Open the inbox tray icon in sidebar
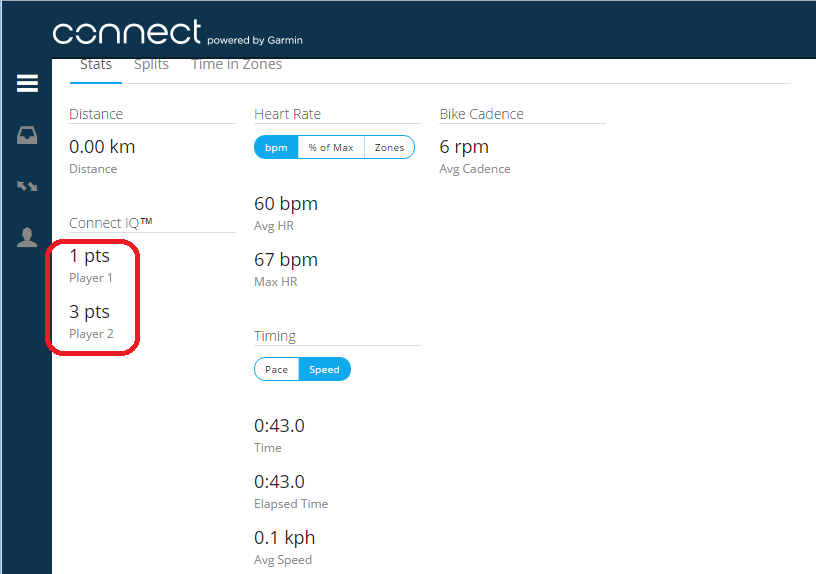The image size is (816, 574). (27, 135)
